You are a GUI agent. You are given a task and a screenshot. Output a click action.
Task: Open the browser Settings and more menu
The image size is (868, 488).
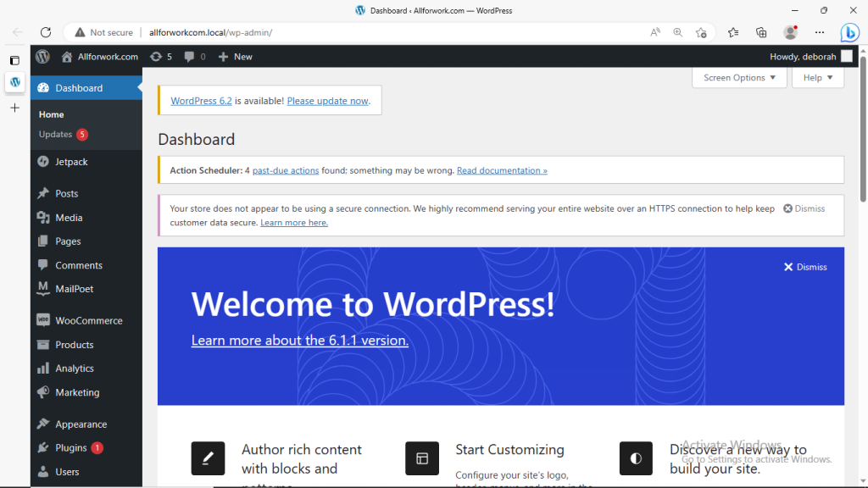click(820, 32)
